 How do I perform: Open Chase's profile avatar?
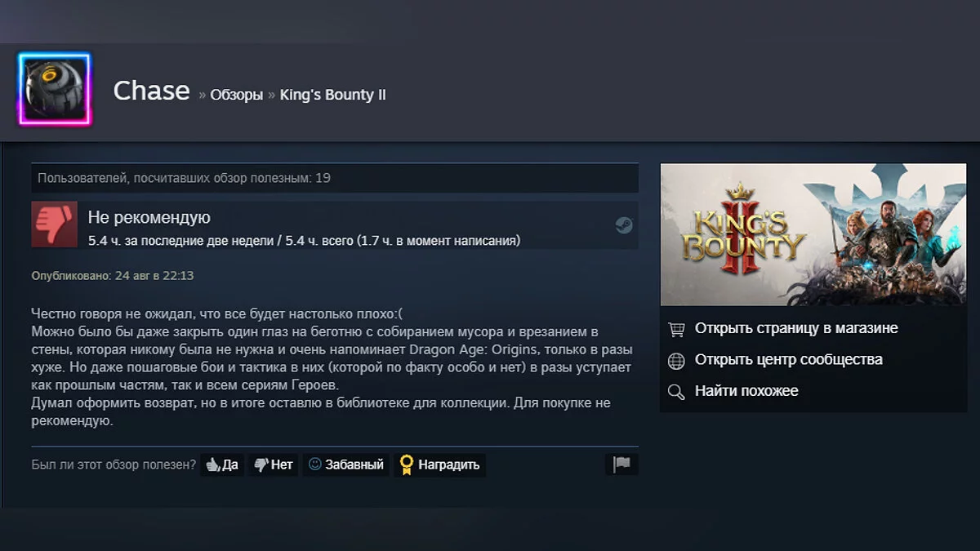pyautogui.click(x=55, y=90)
